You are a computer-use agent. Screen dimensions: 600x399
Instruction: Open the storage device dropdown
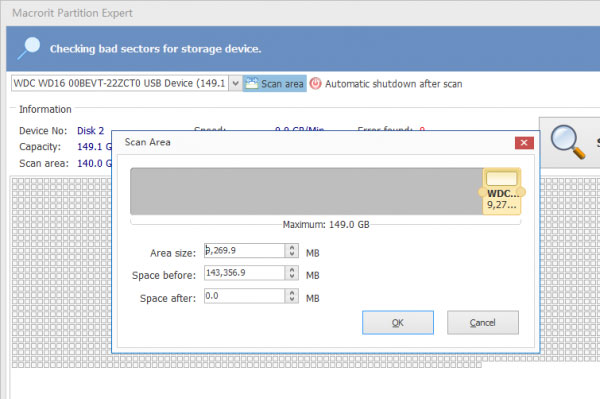pyautogui.click(x=235, y=83)
